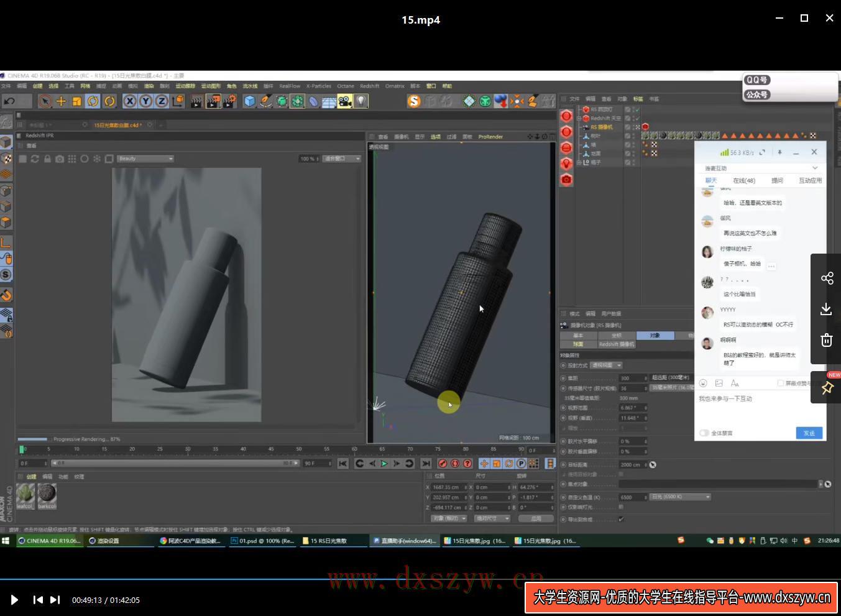The width and height of the screenshot is (841, 616).
Task: Open the projection mode dropdown
Action: [606, 365]
